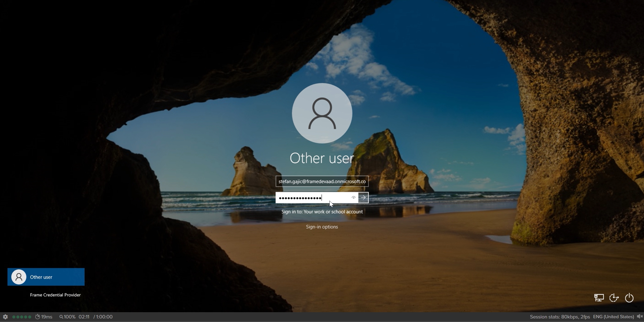This screenshot has height=322, width=644.
Task: Click the power options icon bottom right
Action: tap(629, 297)
